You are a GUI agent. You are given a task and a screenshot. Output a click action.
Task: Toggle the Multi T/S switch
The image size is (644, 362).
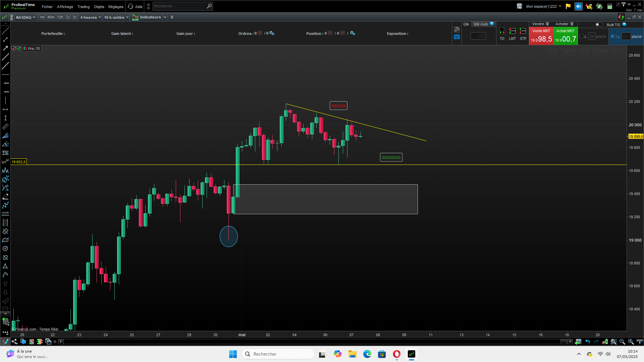599,24
